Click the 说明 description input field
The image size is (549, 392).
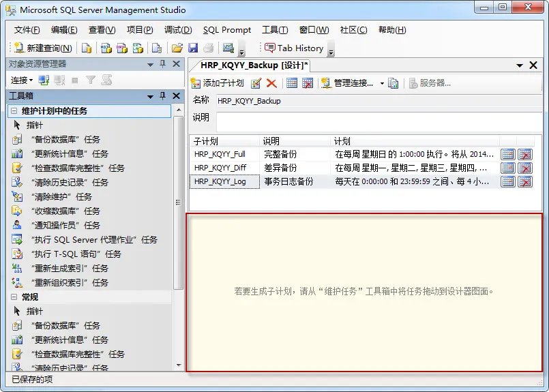click(x=379, y=121)
